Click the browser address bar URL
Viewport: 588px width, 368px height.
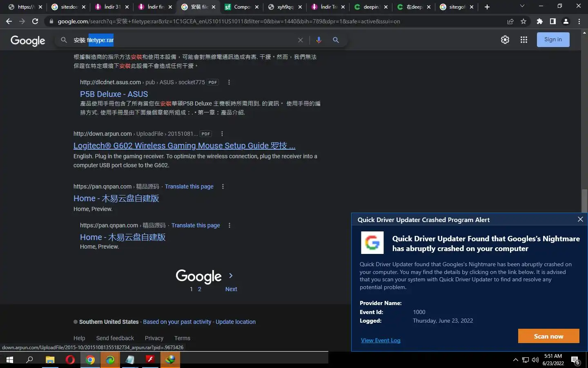point(229,21)
